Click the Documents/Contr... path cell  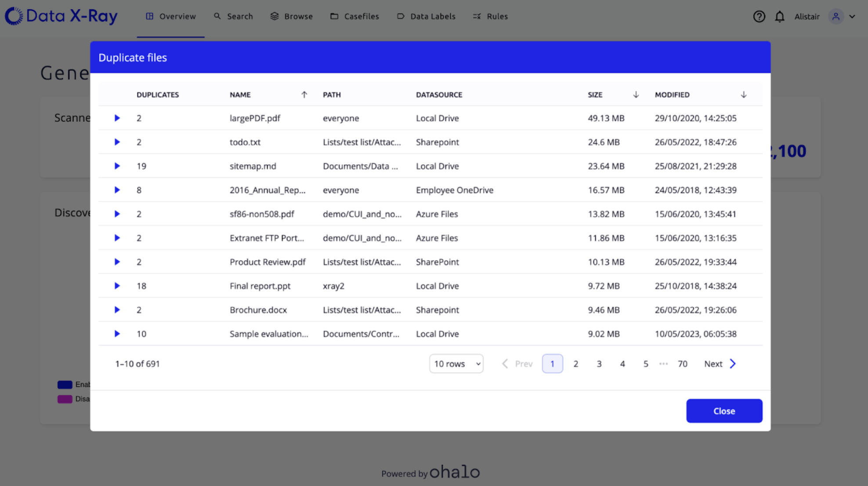361,334
